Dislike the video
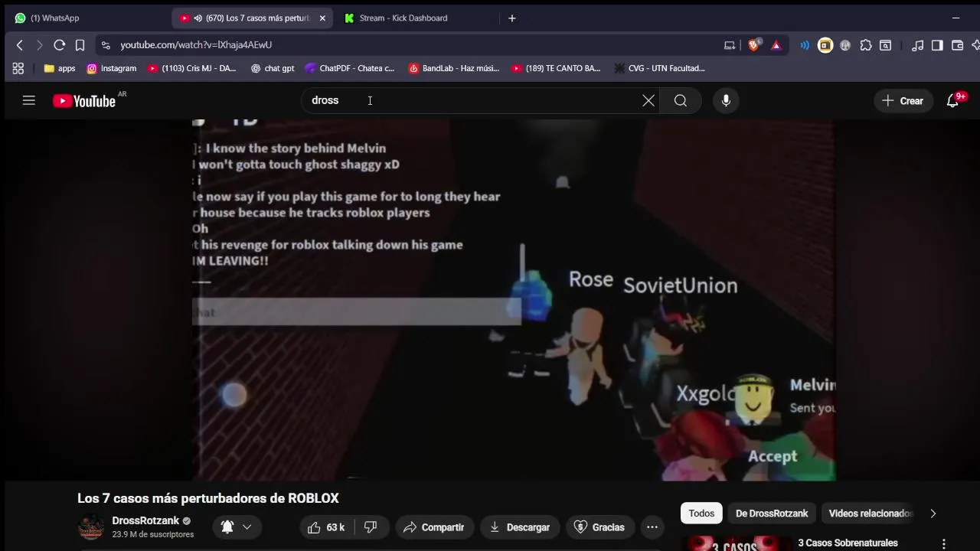This screenshot has height=551, width=980. [371, 527]
